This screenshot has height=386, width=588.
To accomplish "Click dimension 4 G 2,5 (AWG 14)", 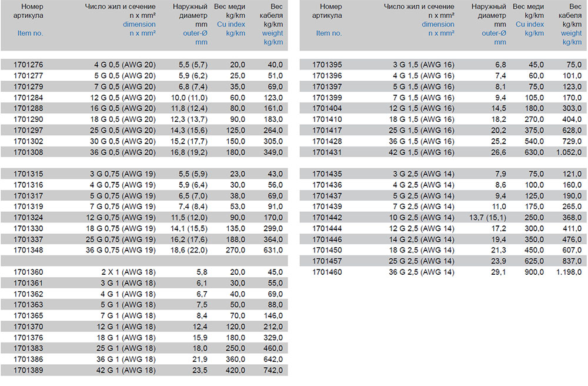I will 424,185.
